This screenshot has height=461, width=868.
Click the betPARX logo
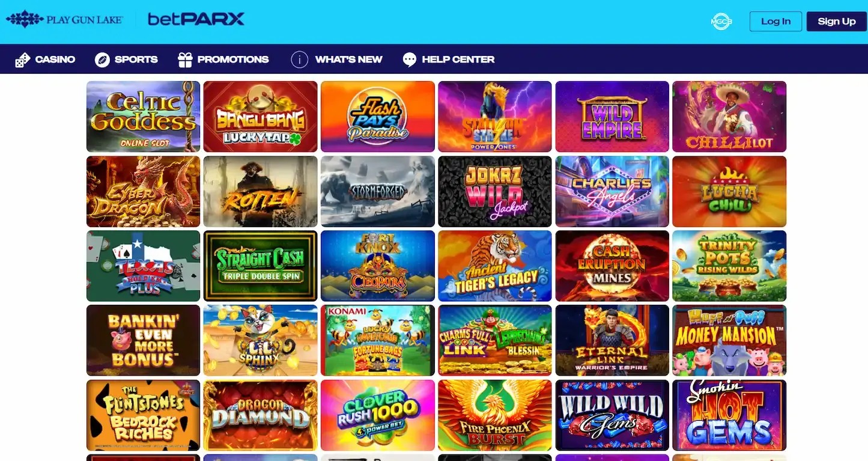(x=196, y=19)
